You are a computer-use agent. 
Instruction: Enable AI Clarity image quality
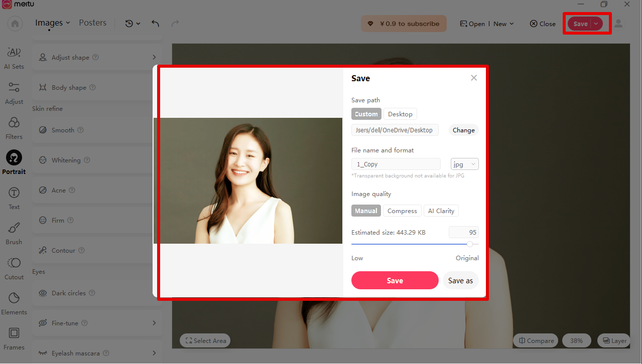point(441,211)
